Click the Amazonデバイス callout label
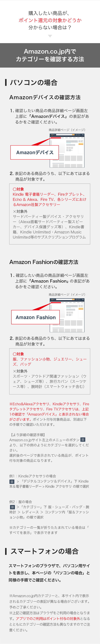The height and width of the screenshot is (644, 100). (35, 153)
